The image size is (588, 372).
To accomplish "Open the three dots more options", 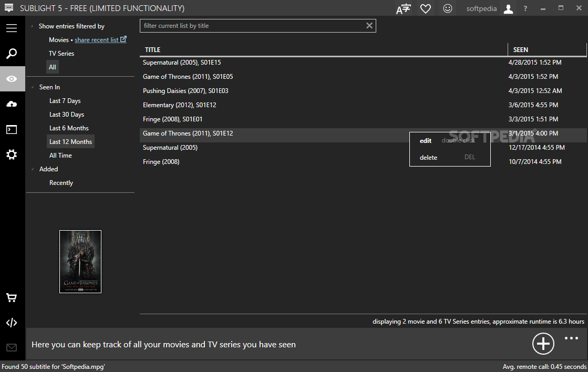I will point(571,338).
